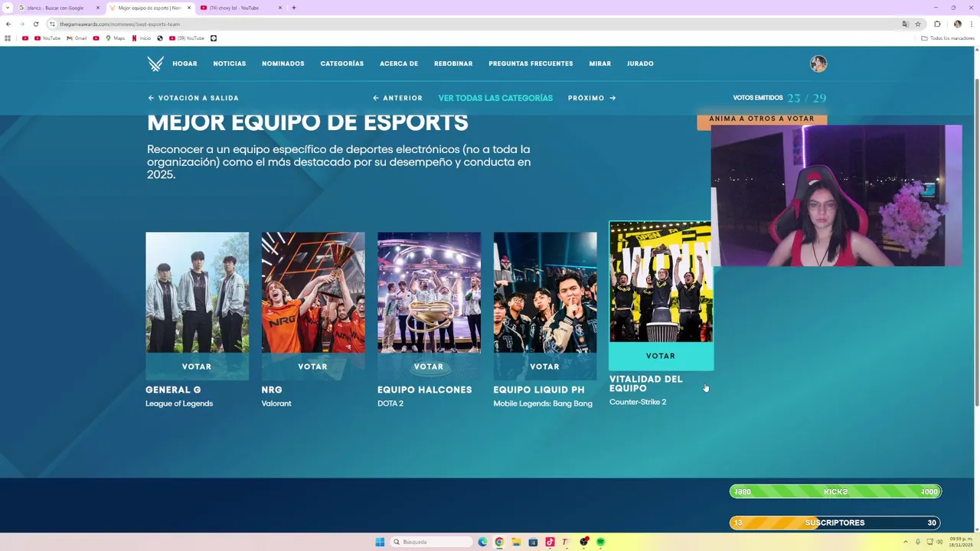
Task: Go to the PRÓXIMO category
Action: pyautogui.click(x=592, y=98)
